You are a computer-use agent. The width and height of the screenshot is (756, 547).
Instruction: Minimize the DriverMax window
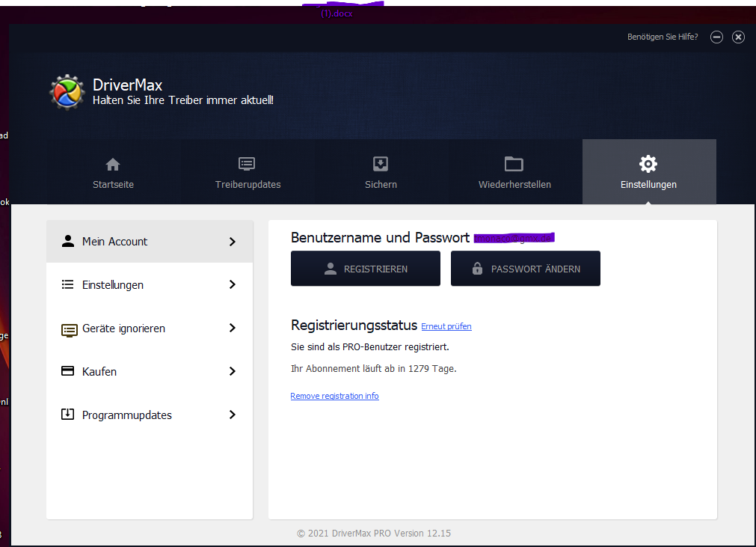716,37
